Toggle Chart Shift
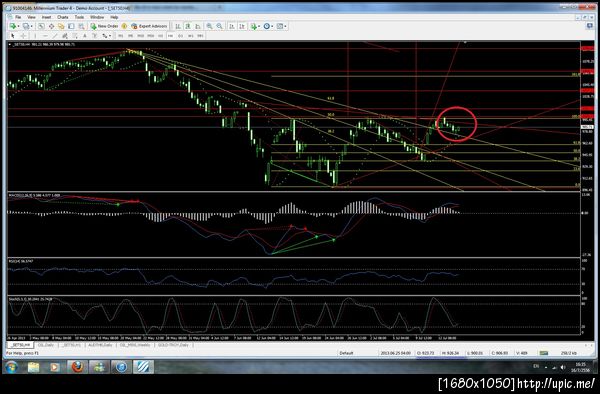 (x=242, y=26)
